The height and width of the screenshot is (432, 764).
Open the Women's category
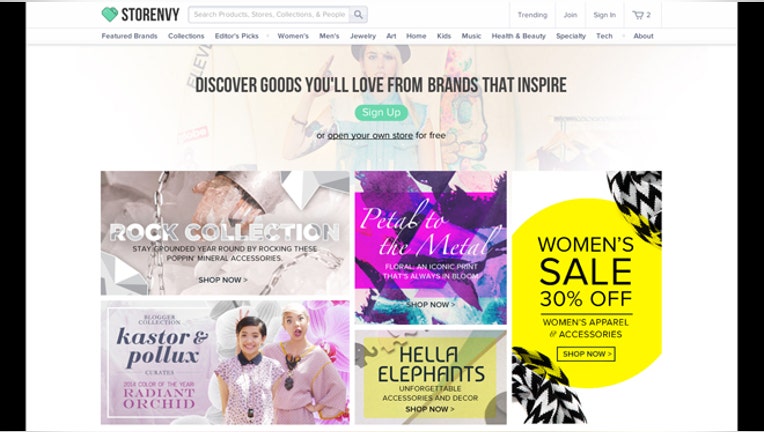coord(293,36)
